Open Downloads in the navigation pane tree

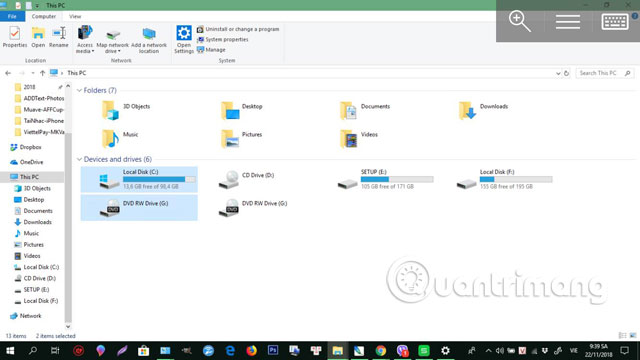pos(33,222)
